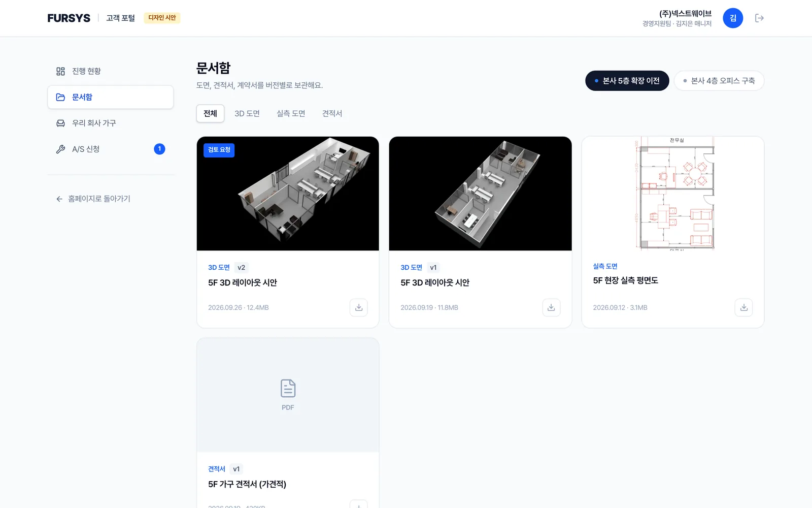The image size is (812, 508).
Task: Click the 우리 회사 가구 sofa icon
Action: (60, 123)
